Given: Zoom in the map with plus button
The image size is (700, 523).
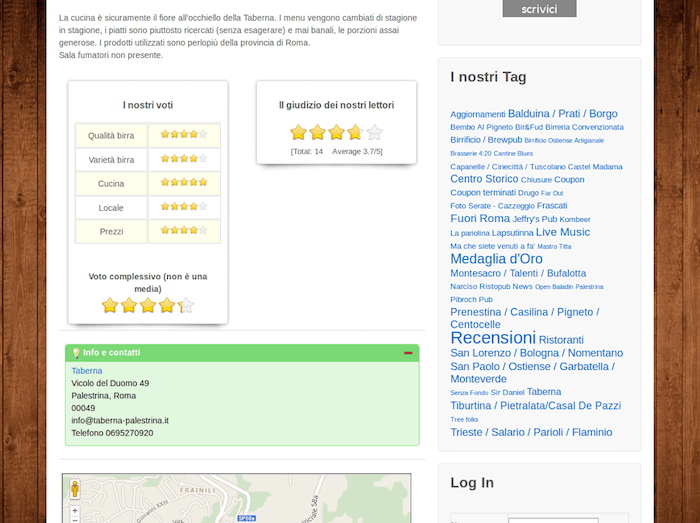Looking at the screenshot, I should [75, 510].
